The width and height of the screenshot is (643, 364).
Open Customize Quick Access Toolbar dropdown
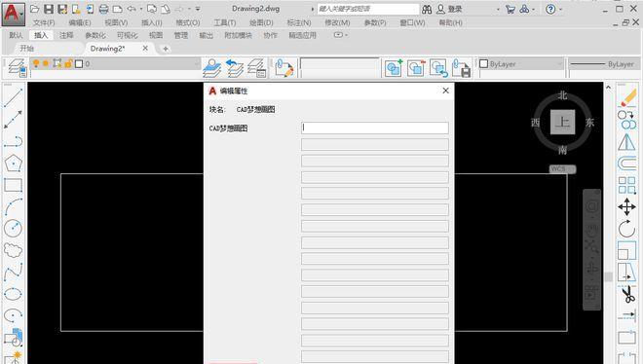pyautogui.click(x=198, y=9)
